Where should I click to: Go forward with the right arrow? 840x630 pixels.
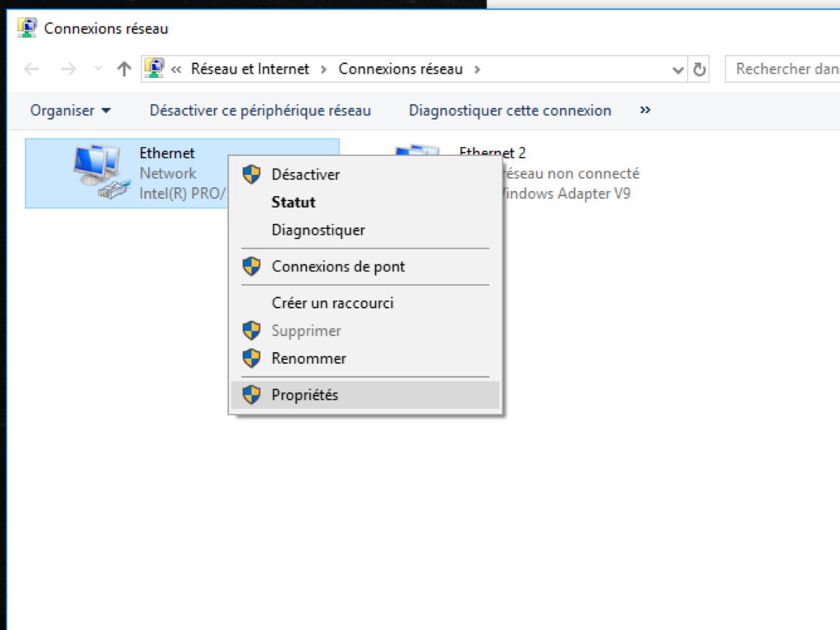coord(68,69)
